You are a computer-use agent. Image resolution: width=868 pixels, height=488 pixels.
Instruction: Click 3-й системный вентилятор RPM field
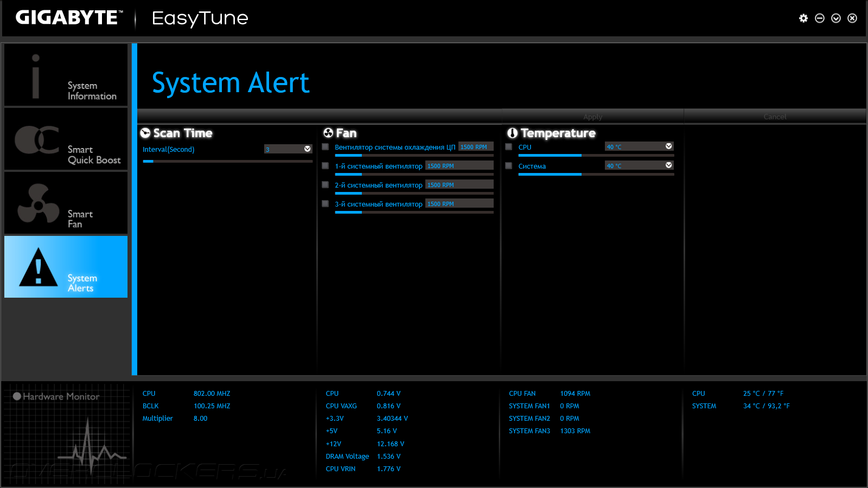coord(459,204)
